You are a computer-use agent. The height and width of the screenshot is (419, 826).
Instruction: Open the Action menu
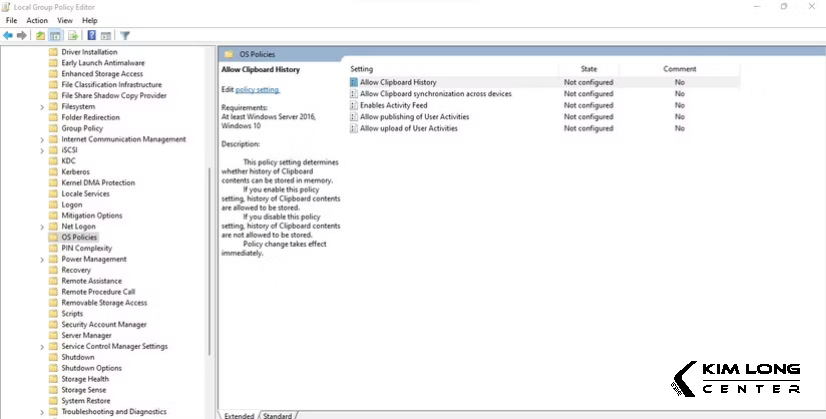click(37, 20)
